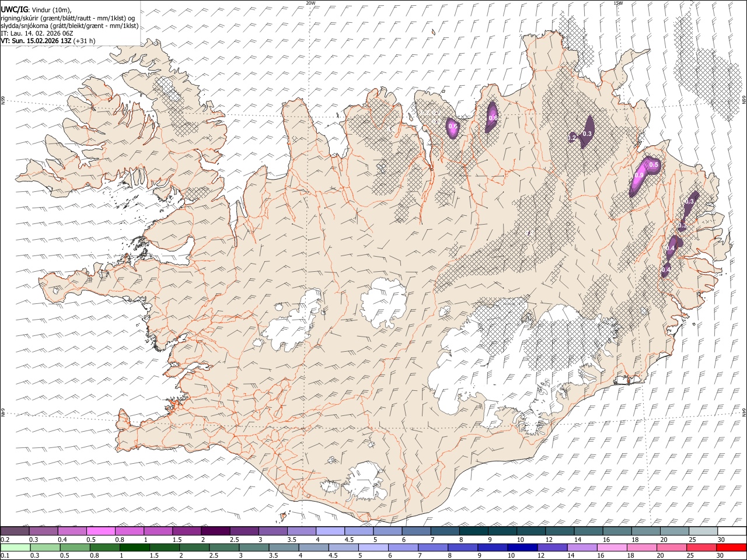Pick the bright red swatch starting at 30

point(732,547)
